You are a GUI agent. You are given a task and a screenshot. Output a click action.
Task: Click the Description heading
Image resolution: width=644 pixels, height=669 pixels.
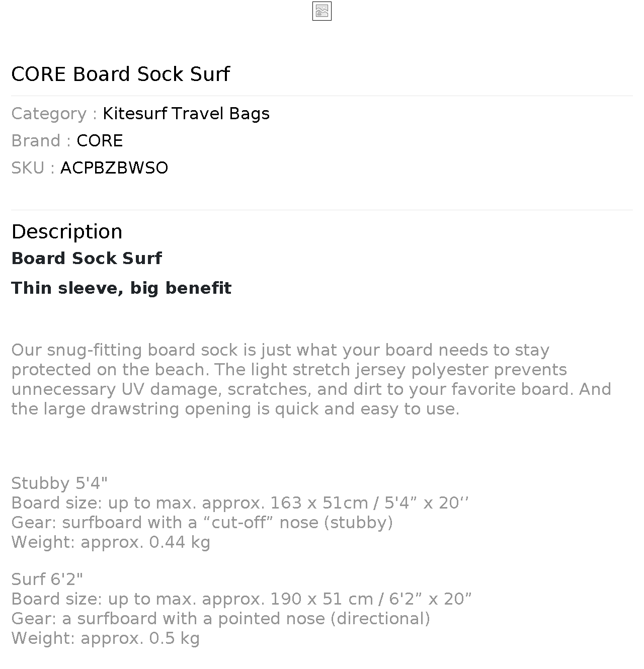(67, 231)
